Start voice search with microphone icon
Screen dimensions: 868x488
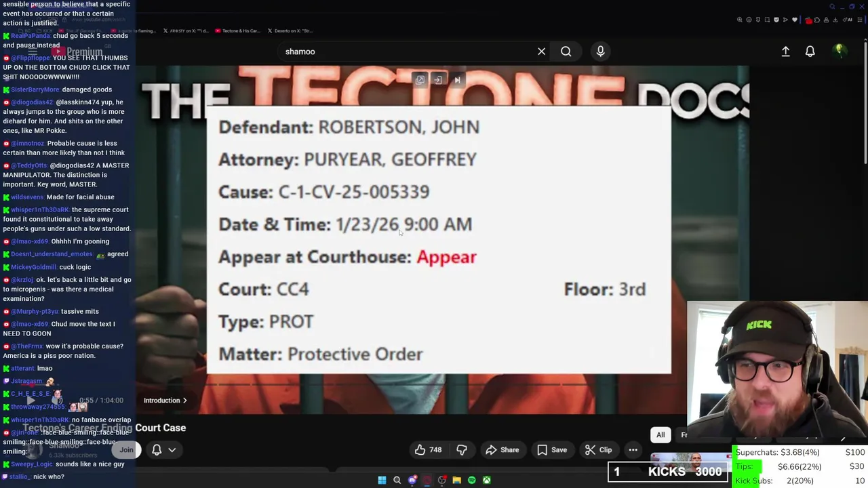coord(600,52)
